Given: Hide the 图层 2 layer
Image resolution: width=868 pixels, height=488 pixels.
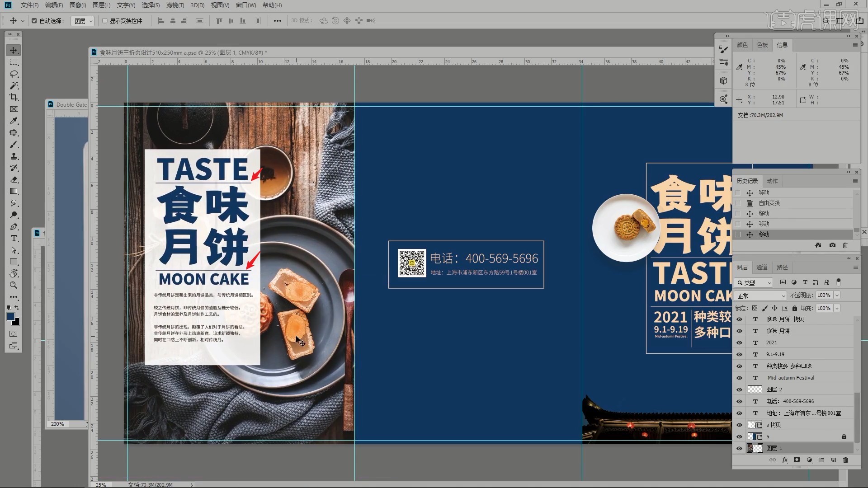Looking at the screenshot, I should point(739,389).
